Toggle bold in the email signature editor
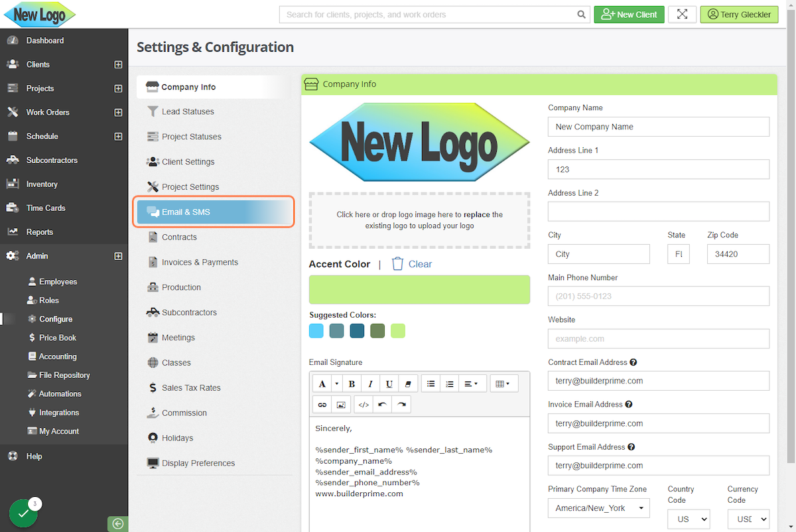796x532 pixels. (x=352, y=384)
